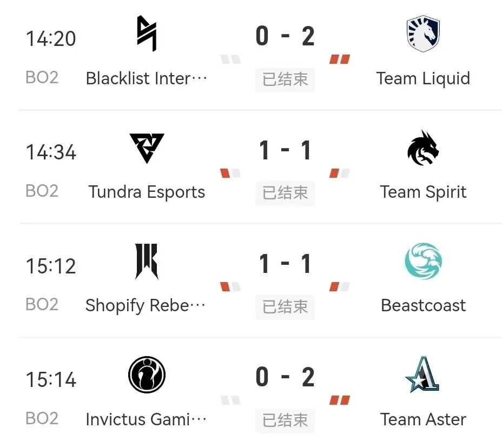Screen dimensions: 502x448
Task: Tap the Tundra Esports triangle logo
Action: click(147, 148)
